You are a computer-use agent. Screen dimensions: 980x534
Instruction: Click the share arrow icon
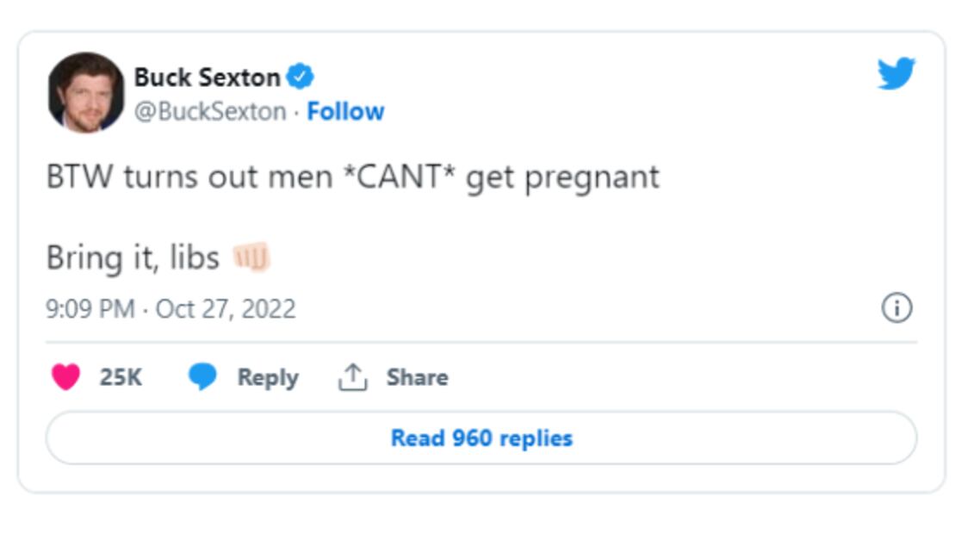tap(352, 377)
